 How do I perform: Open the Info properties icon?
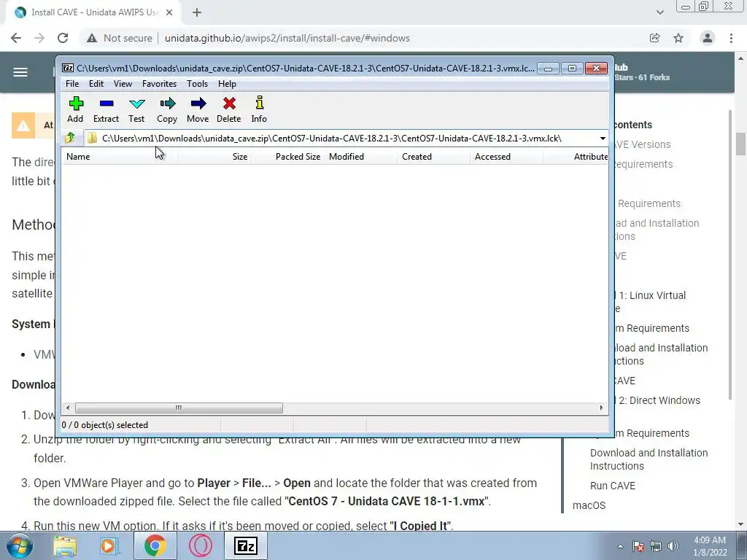[259, 109]
